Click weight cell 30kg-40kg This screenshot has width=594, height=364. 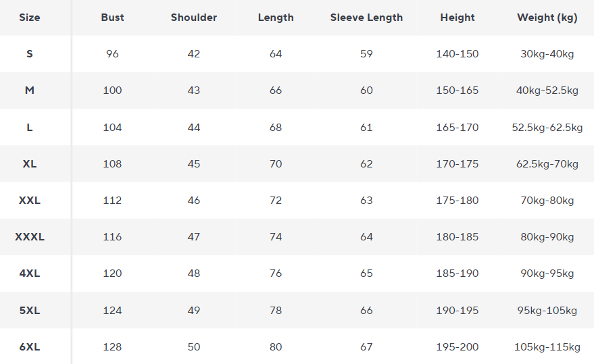click(547, 54)
